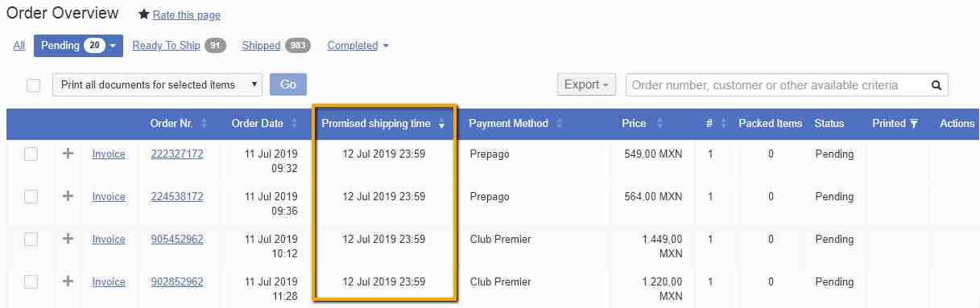This screenshot has width=980, height=308.
Task: Open Invoice link for order 222327172
Action: pyautogui.click(x=109, y=154)
